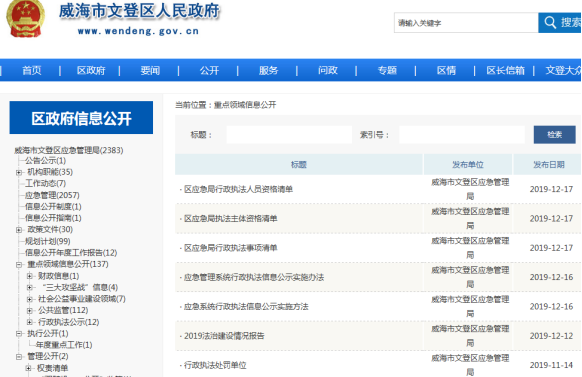
Task: Click the 2019-11-14 date cell
Action: tap(551, 365)
